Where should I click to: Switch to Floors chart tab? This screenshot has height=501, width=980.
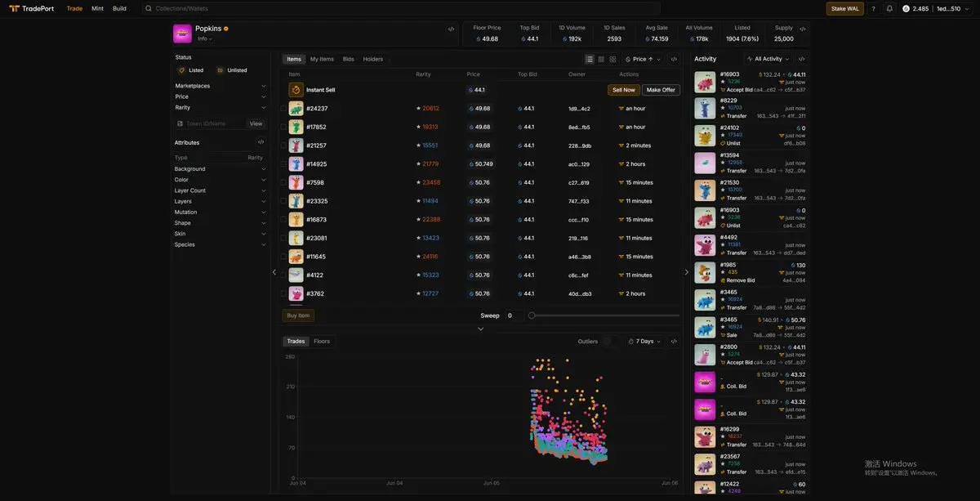[322, 341]
